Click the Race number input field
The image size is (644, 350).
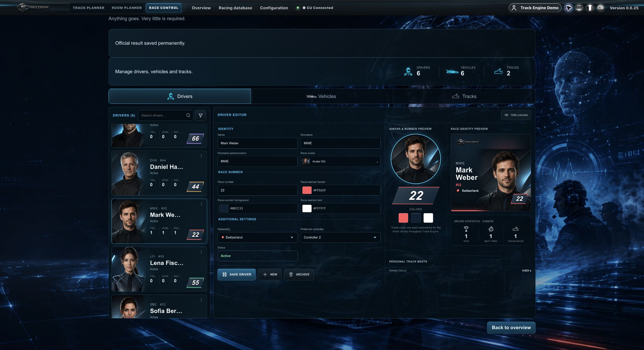(258, 190)
